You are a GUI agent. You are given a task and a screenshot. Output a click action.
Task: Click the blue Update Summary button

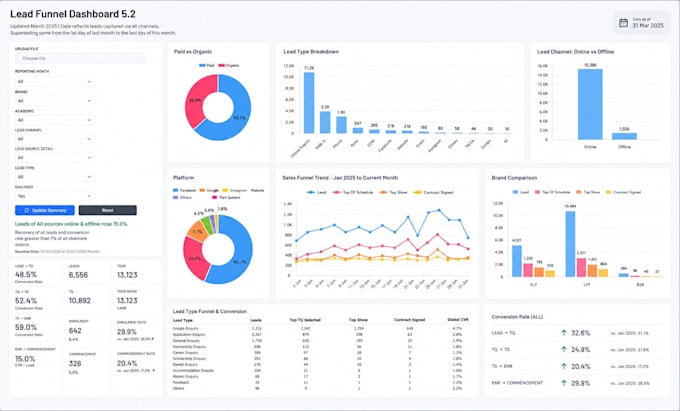[x=45, y=210]
